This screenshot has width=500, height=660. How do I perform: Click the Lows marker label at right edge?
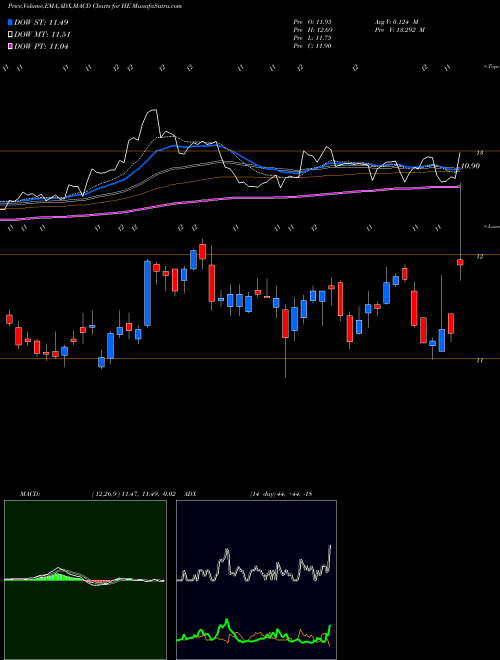[492, 226]
